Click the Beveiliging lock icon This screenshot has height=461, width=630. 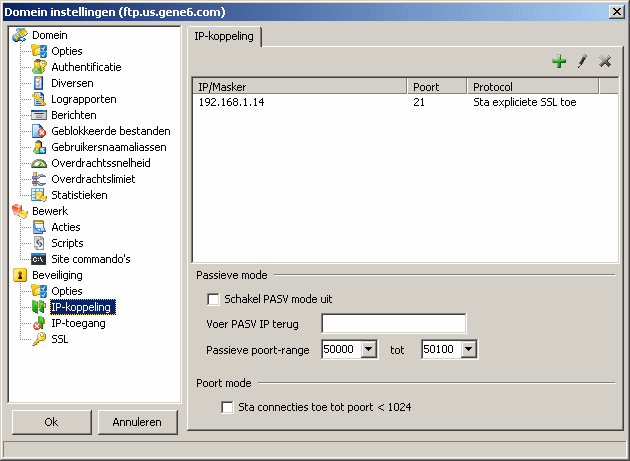20,275
